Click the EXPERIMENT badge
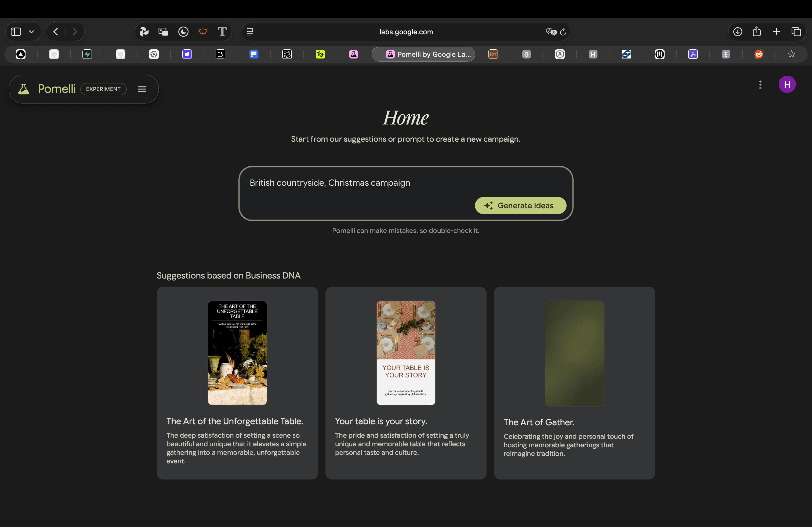Image resolution: width=812 pixels, height=527 pixels. pyautogui.click(x=103, y=89)
